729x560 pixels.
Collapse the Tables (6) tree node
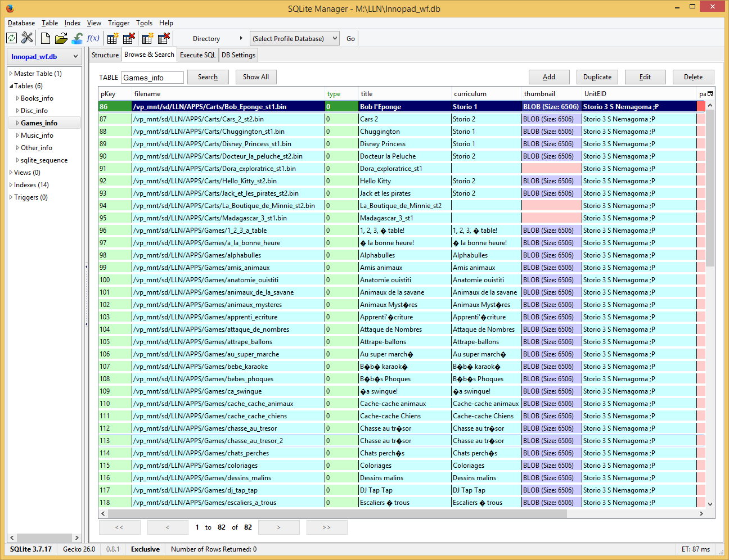click(x=11, y=86)
